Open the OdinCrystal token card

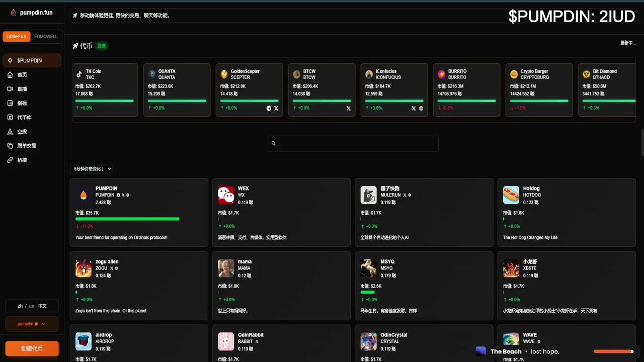click(424, 343)
